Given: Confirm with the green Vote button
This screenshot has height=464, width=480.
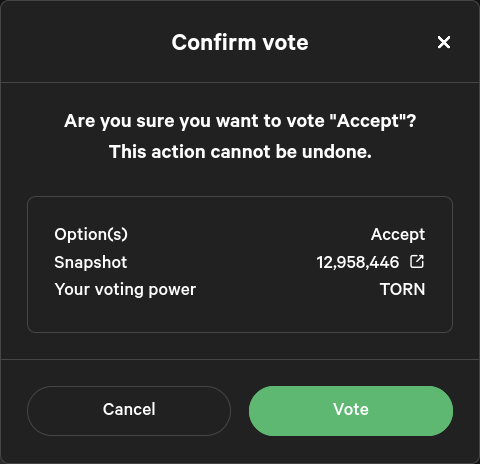Looking at the screenshot, I should (x=351, y=411).
